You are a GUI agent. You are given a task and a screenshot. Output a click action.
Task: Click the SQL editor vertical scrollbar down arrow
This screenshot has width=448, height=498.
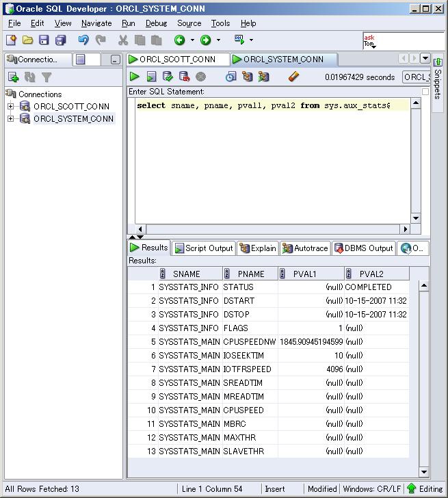(x=416, y=218)
